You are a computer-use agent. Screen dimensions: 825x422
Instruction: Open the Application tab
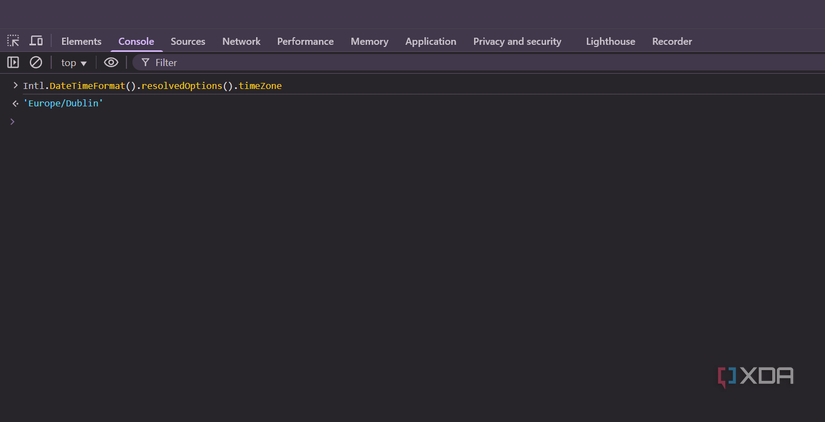click(x=430, y=41)
